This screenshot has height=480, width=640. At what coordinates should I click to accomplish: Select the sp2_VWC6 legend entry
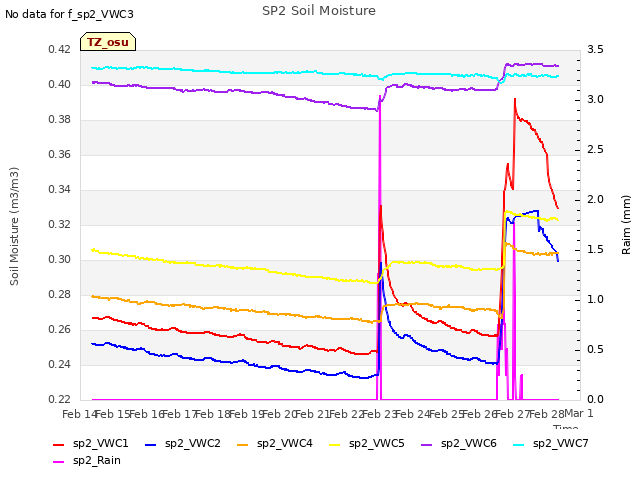pos(459,443)
